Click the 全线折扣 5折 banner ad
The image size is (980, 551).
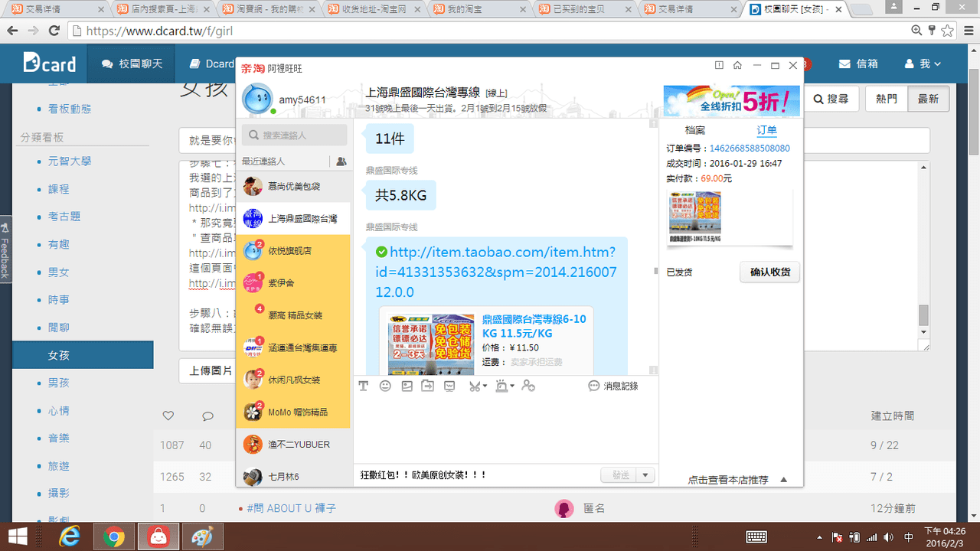pyautogui.click(x=732, y=100)
